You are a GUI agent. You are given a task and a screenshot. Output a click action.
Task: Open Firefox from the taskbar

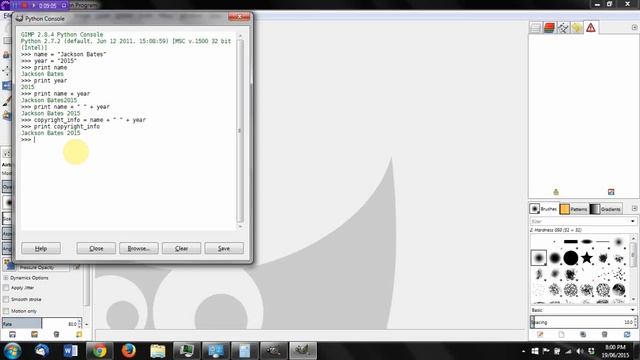point(129,351)
